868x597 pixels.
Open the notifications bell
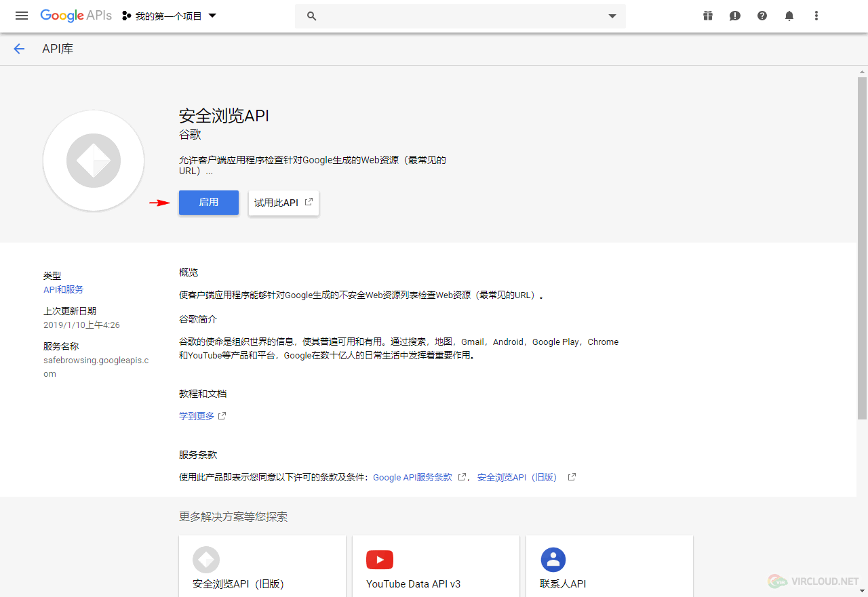(x=789, y=16)
